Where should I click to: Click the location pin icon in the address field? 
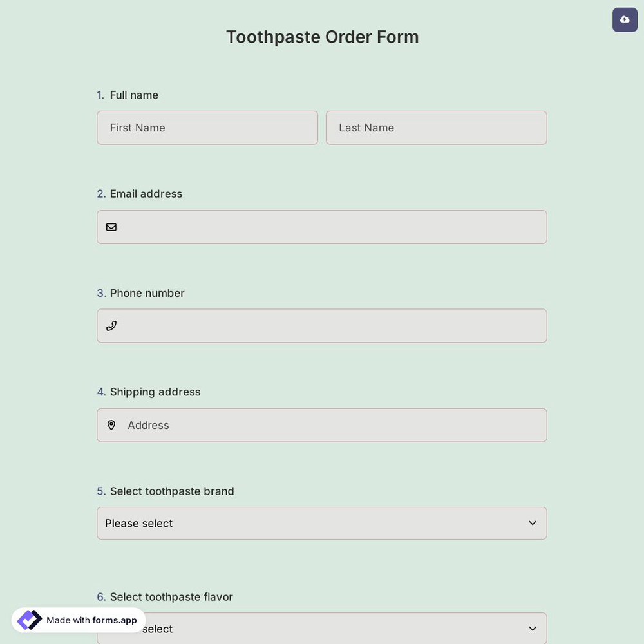(x=111, y=424)
